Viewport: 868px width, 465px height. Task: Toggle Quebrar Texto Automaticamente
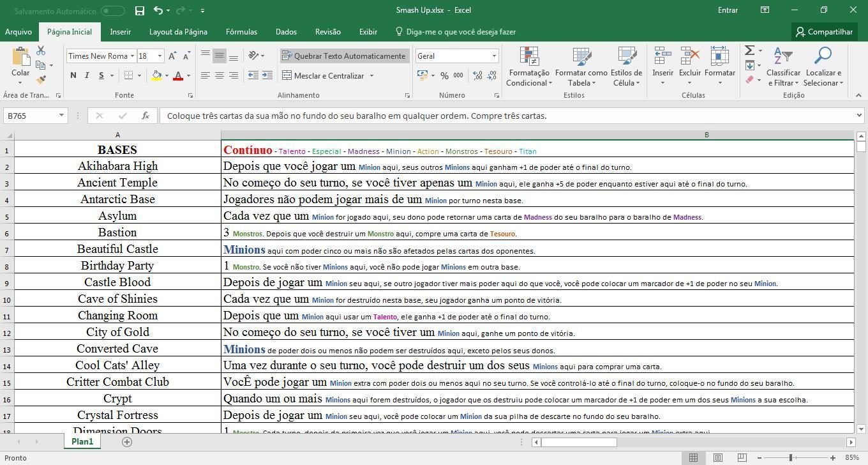point(343,56)
